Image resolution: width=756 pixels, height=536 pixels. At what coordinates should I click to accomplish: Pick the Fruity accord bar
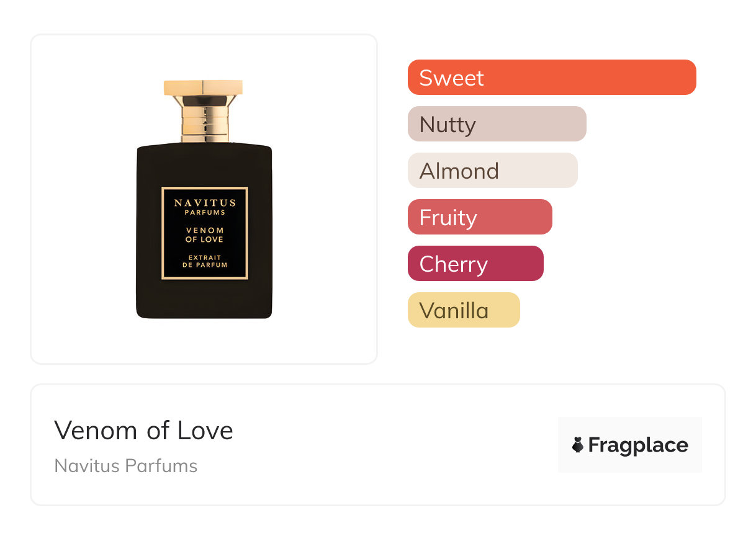479,217
